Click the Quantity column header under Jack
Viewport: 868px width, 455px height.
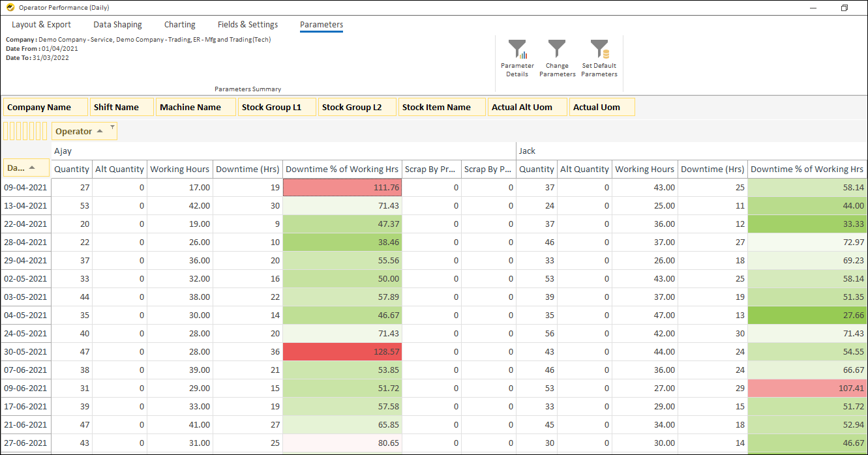[536, 169]
